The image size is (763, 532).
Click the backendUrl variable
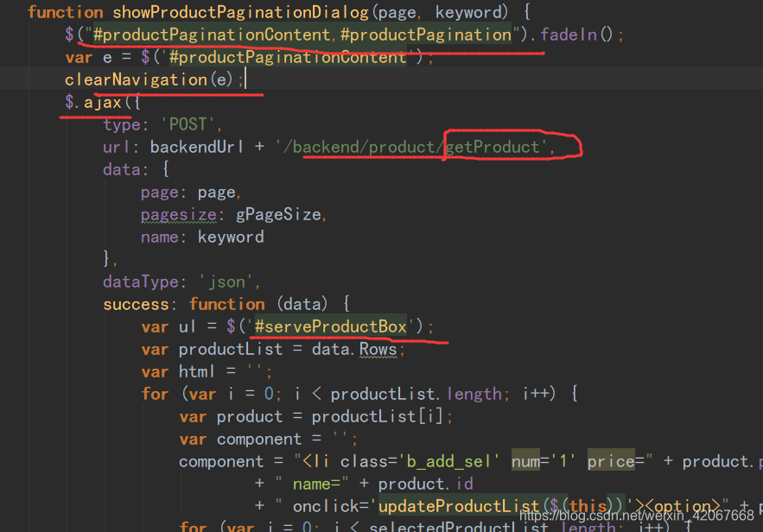point(197,147)
